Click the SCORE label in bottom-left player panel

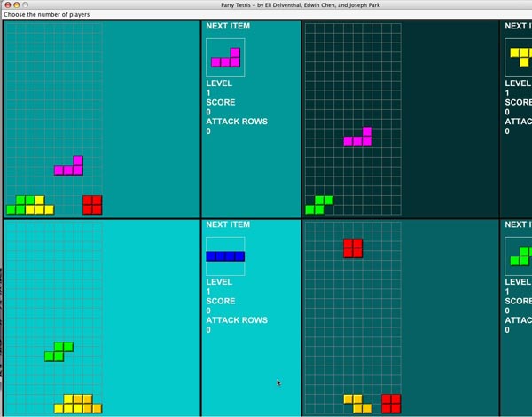coord(221,301)
